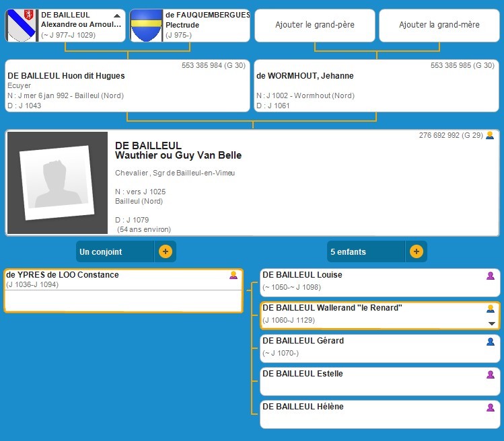Expand ancestors arrow on Alexandre ou Arnoul card
The image size is (504, 441).
point(117,15)
